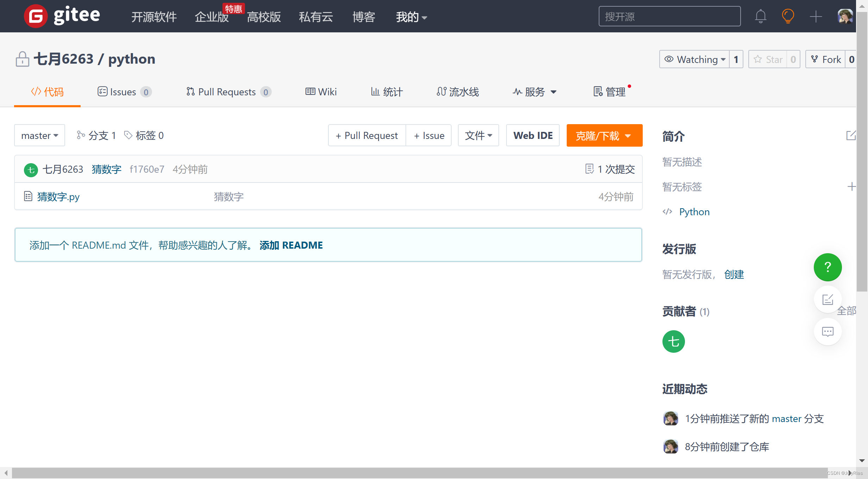The image size is (868, 479).
Task: Click the green help question mark button
Action: (828, 267)
